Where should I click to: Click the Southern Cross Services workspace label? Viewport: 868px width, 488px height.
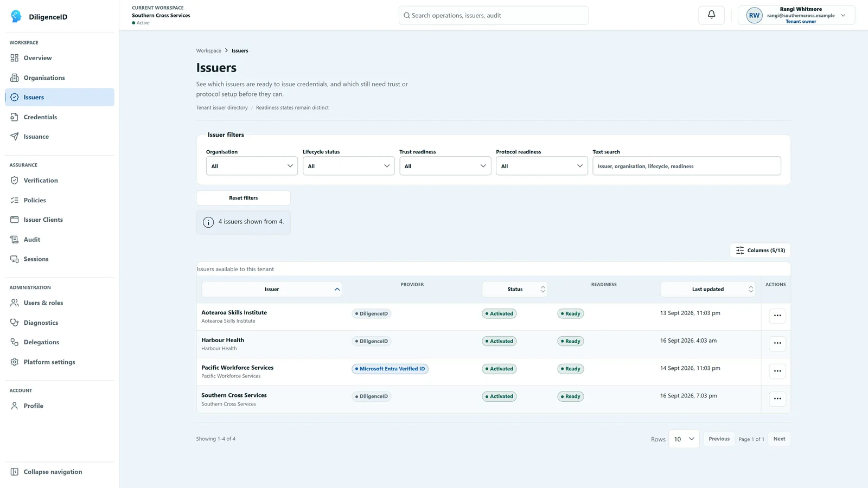(x=161, y=15)
